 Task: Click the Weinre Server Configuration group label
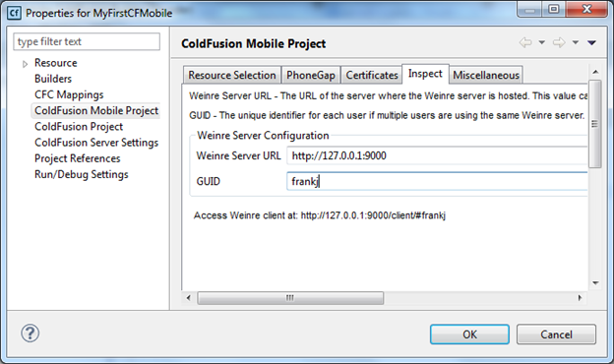263,136
